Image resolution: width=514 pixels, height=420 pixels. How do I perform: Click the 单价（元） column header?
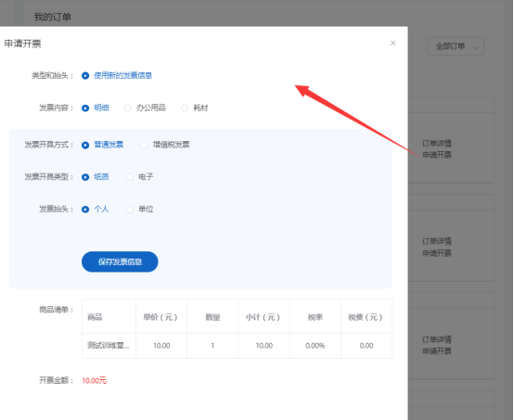(x=161, y=317)
